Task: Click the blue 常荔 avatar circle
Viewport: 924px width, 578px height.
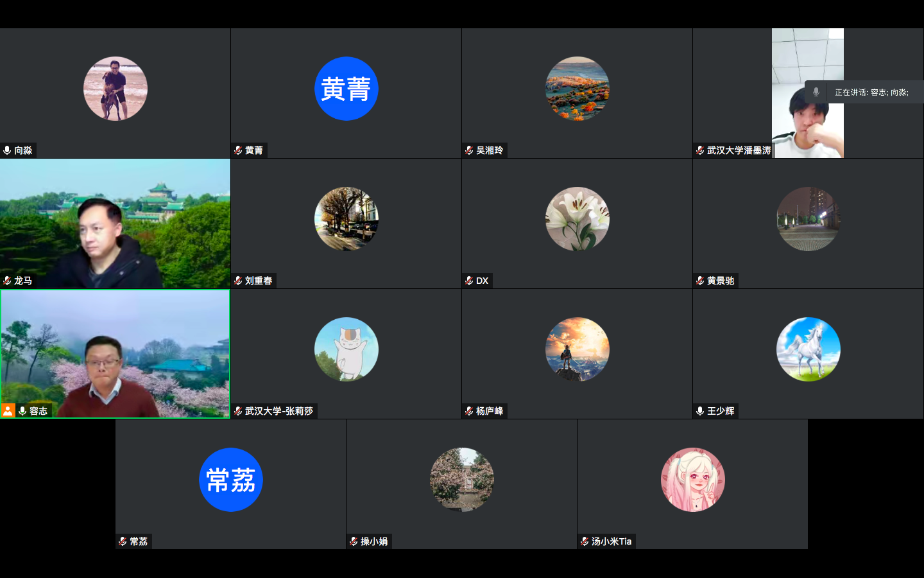Action: point(231,480)
